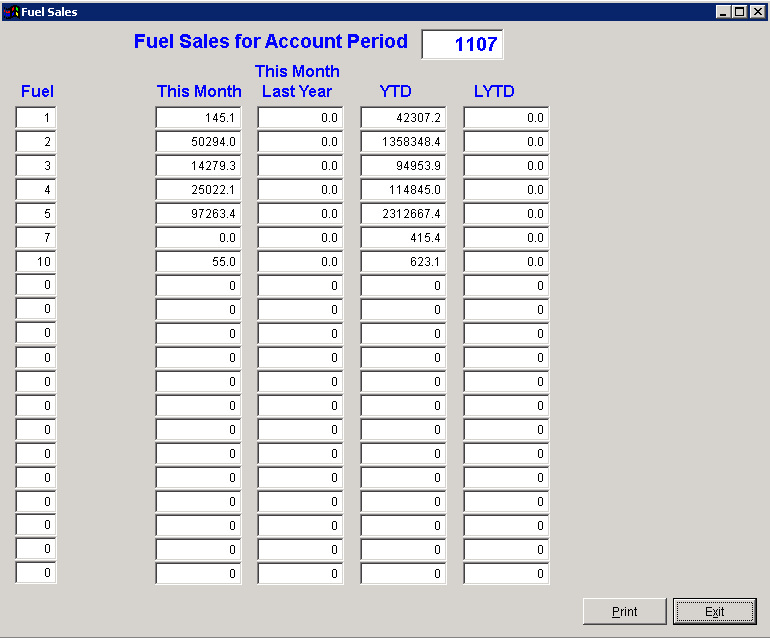Viewport: 770px width, 638px height.
Task: Click YTD value 2312667.4
Action: 403,214
